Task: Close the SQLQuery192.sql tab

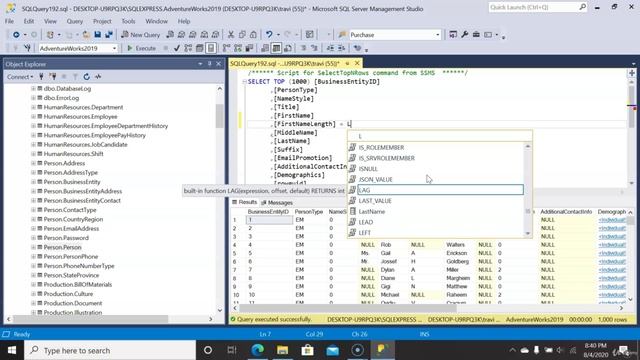Action: pyautogui.click(x=357, y=63)
